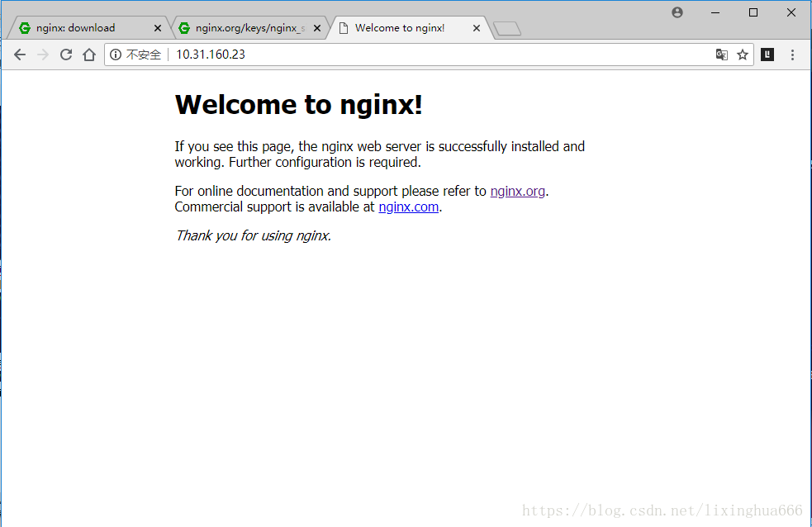Bookmark this page with the star
Viewport: 812px width, 527px height.
point(743,55)
